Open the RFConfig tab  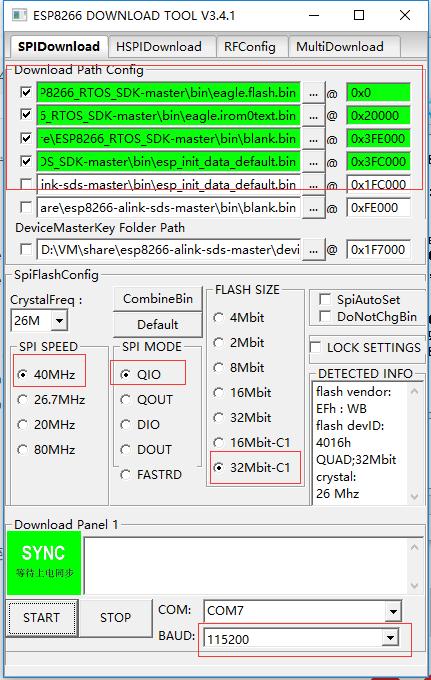250,46
